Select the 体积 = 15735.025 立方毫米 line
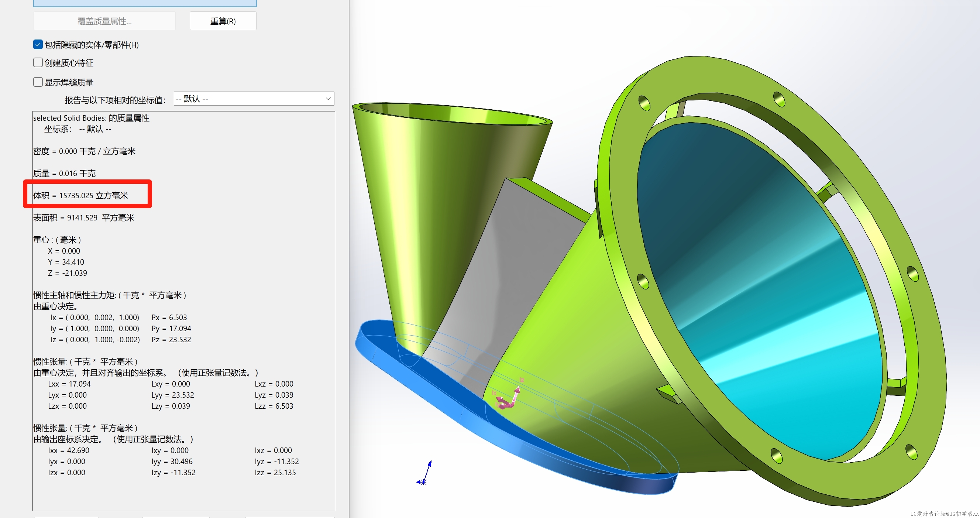This screenshot has width=980, height=518. [x=81, y=196]
